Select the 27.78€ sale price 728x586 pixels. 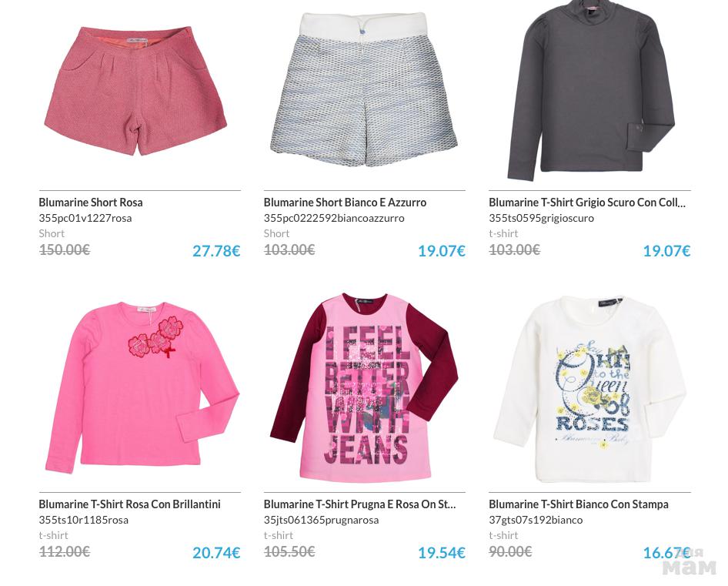tap(216, 251)
